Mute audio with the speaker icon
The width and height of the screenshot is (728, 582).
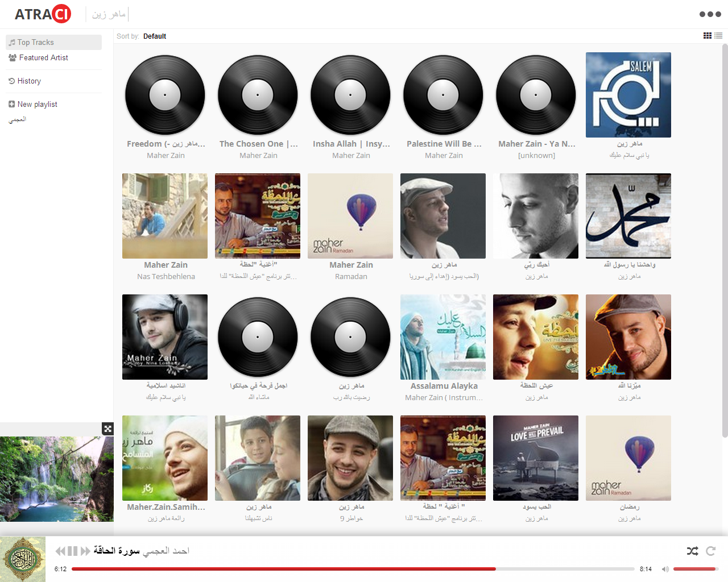[x=665, y=569]
